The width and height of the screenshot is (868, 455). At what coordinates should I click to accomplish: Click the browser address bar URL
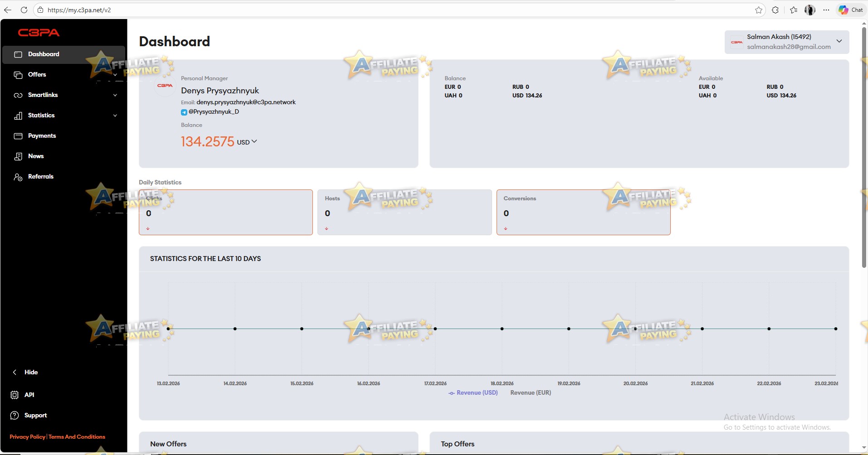click(79, 10)
